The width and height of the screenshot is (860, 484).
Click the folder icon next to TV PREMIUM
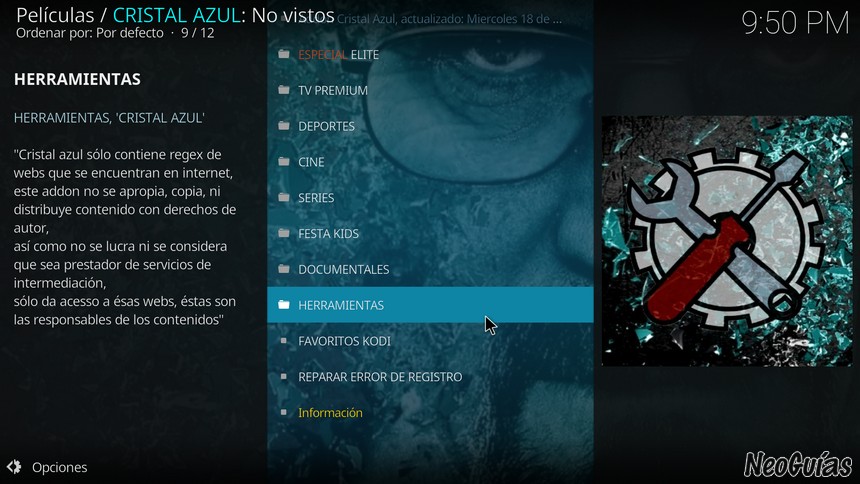pos(284,89)
